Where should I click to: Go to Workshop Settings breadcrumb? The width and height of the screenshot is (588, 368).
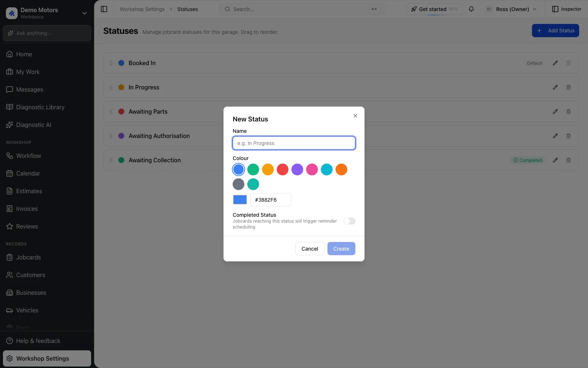pyautogui.click(x=142, y=9)
